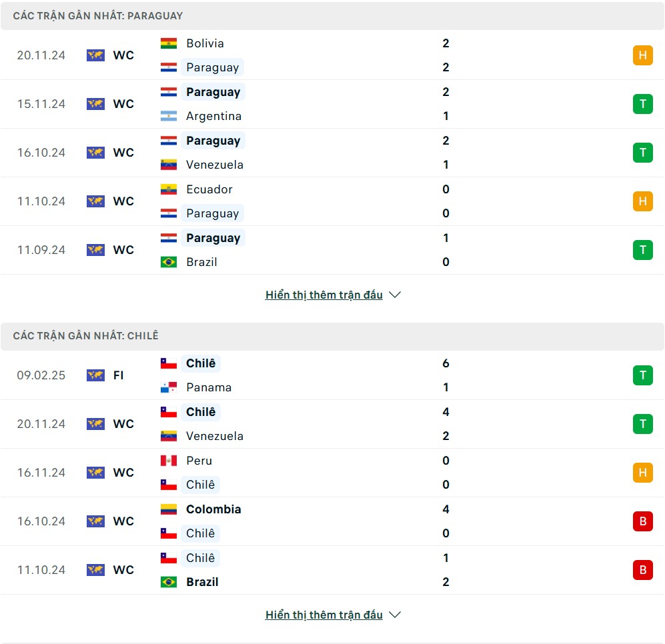Click the Ecuador flag icon
The height and width of the screenshot is (644, 665).
tap(168, 189)
